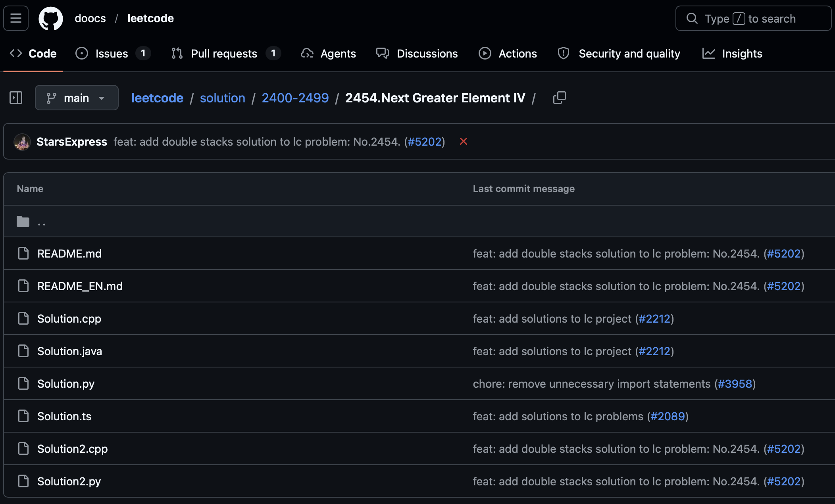This screenshot has height=504, width=835.
Task: Navigate to solution folder in breadcrumb
Action: [223, 98]
